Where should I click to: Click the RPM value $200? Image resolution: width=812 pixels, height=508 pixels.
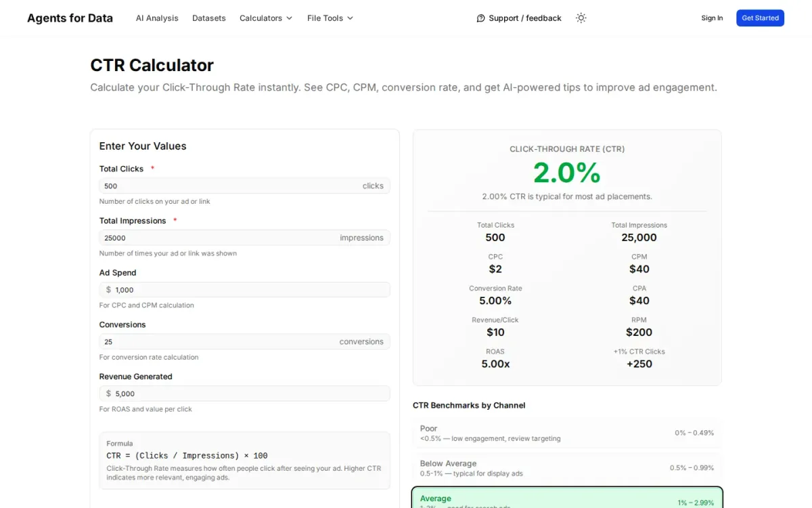pos(639,332)
